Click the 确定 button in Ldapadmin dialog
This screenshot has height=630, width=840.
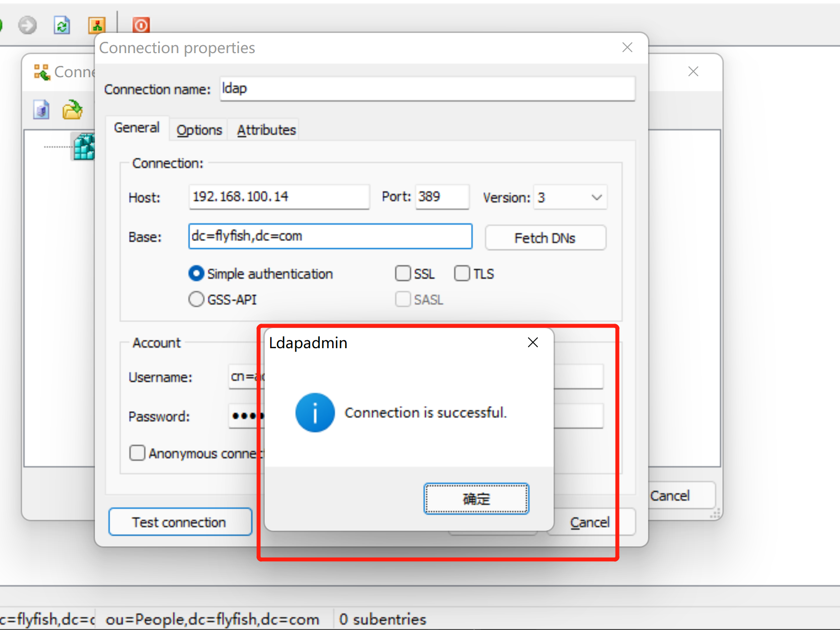[476, 499]
